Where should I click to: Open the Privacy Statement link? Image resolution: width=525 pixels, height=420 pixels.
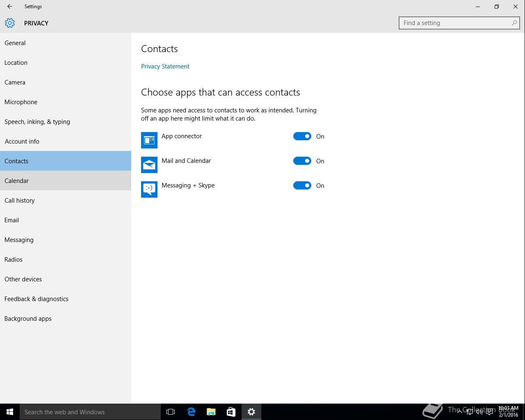(165, 66)
